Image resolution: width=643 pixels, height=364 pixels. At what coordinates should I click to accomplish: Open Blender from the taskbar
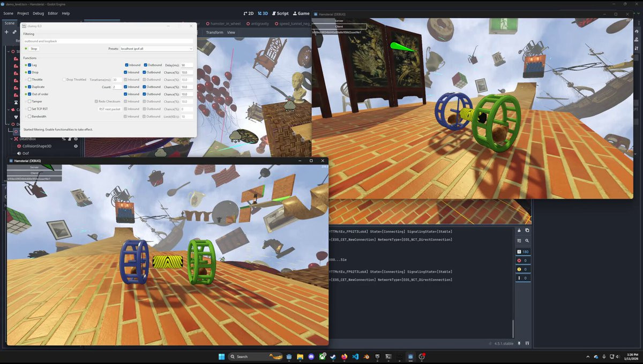[x=367, y=357]
